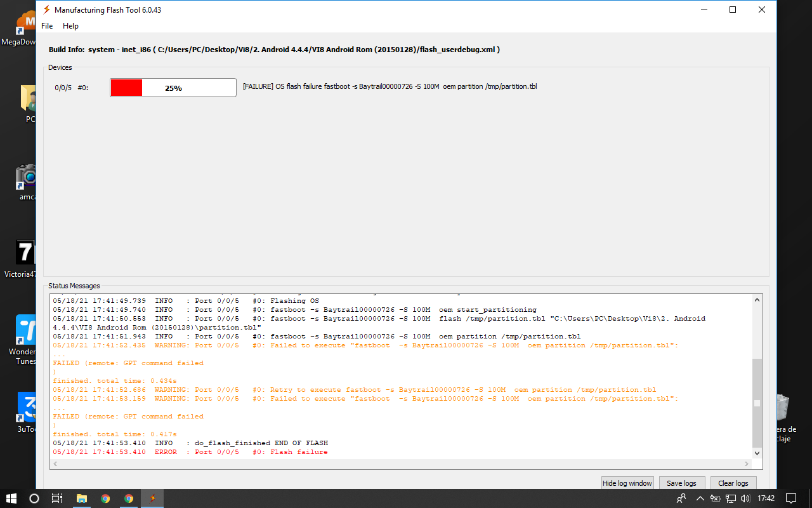The width and height of the screenshot is (812, 508).
Task: Select Manufacturing Flash Tool taskbar icon
Action: click(152, 498)
